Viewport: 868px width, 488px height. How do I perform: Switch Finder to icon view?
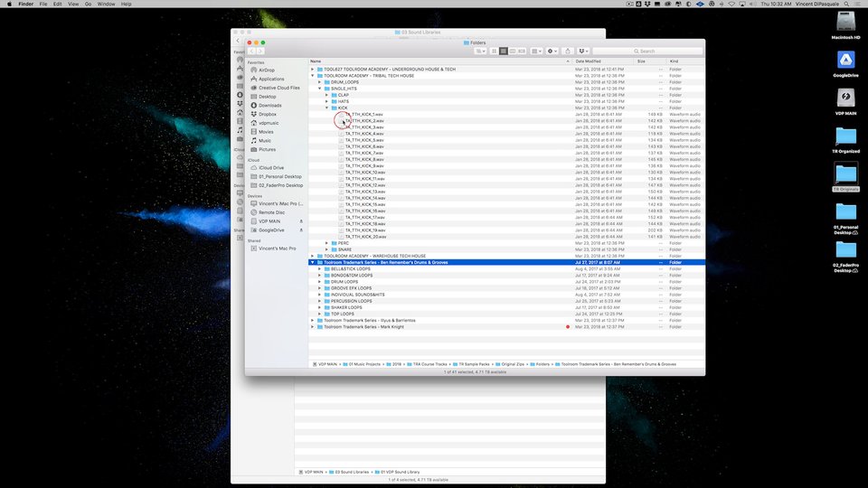tap(495, 51)
